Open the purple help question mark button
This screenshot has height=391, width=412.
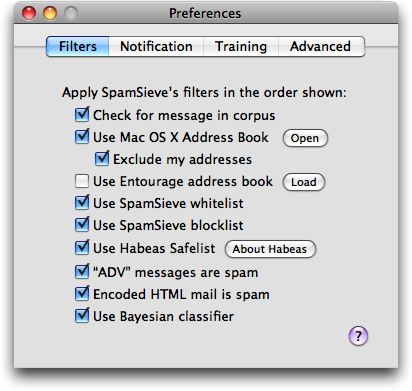point(358,336)
